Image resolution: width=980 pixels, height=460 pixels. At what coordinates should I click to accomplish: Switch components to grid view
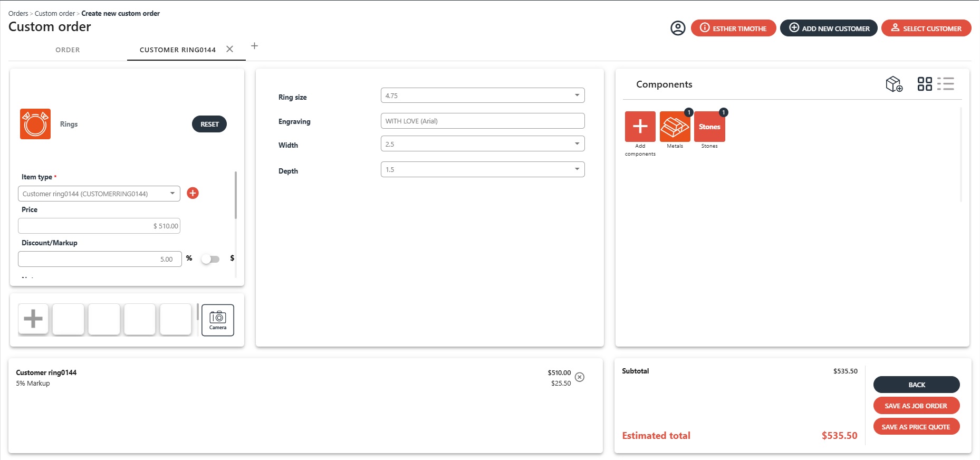(x=925, y=84)
